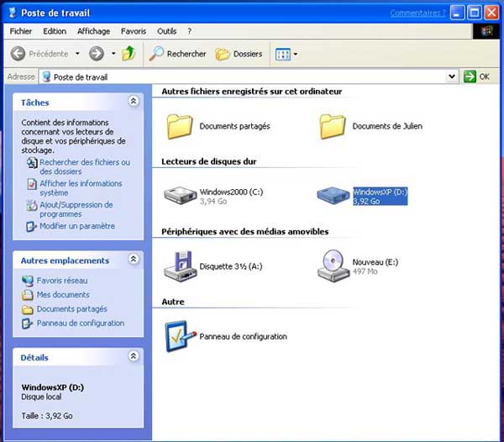Click the Documents de Julien label
The width and height of the screenshot is (504, 442).
[x=387, y=126]
